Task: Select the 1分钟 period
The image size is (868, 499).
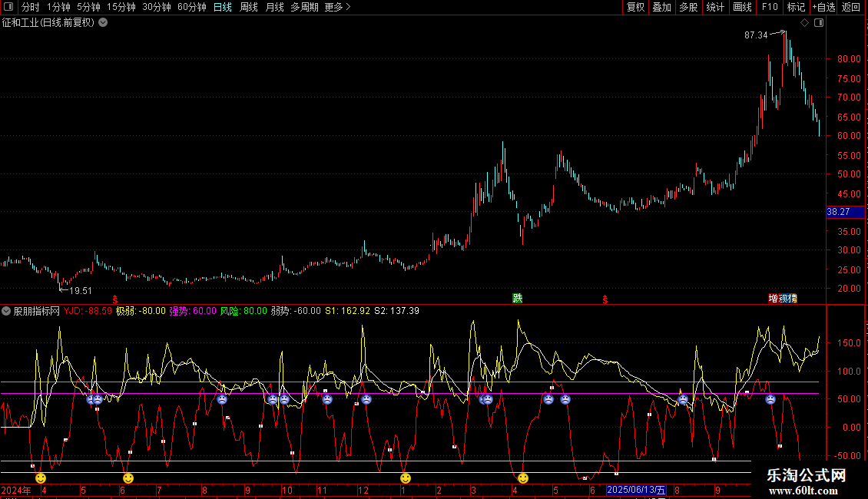Action: click(58, 7)
